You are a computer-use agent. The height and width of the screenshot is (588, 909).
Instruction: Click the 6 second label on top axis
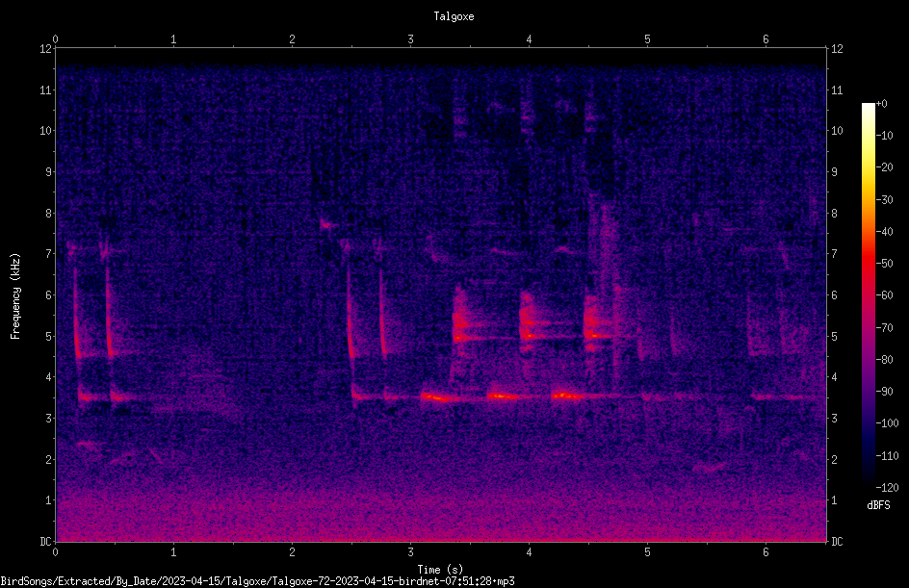click(766, 39)
